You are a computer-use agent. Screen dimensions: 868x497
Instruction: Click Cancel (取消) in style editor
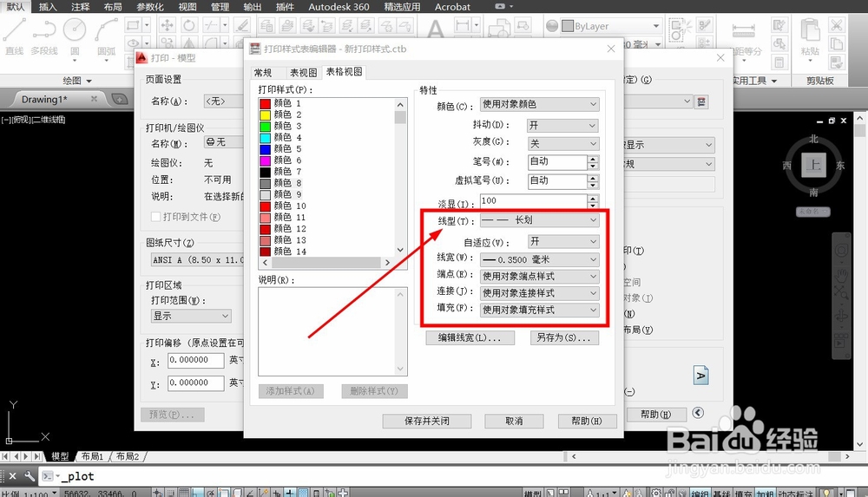coord(514,422)
